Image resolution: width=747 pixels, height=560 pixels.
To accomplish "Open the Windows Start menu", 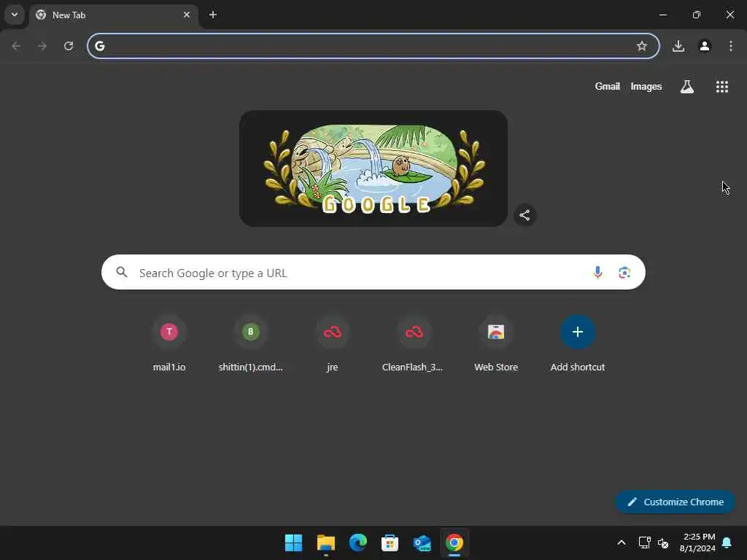I will point(293,542).
